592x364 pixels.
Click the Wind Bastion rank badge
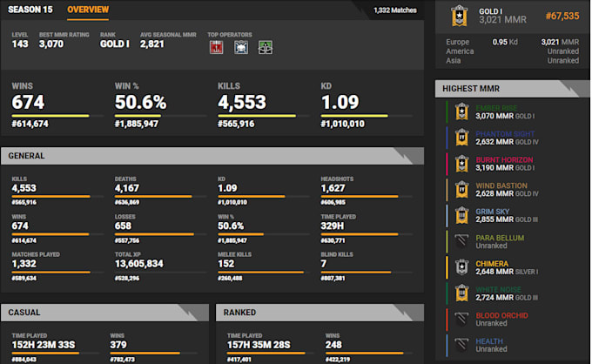[461, 190]
